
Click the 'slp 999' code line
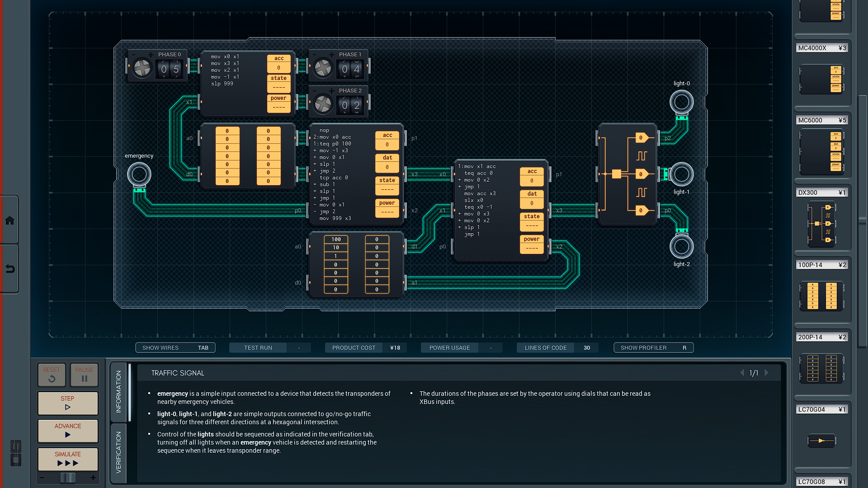point(222,84)
